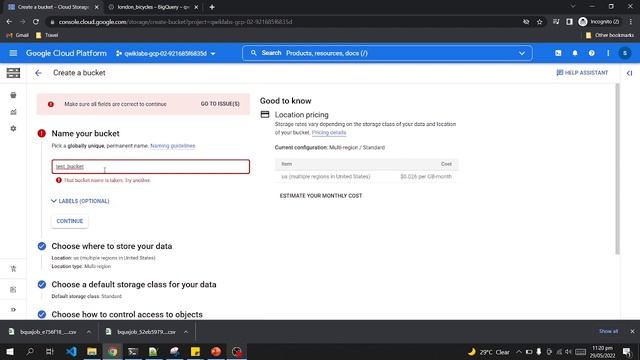Open the account avatar in header
This screenshot has width=640, height=360.
624,53
